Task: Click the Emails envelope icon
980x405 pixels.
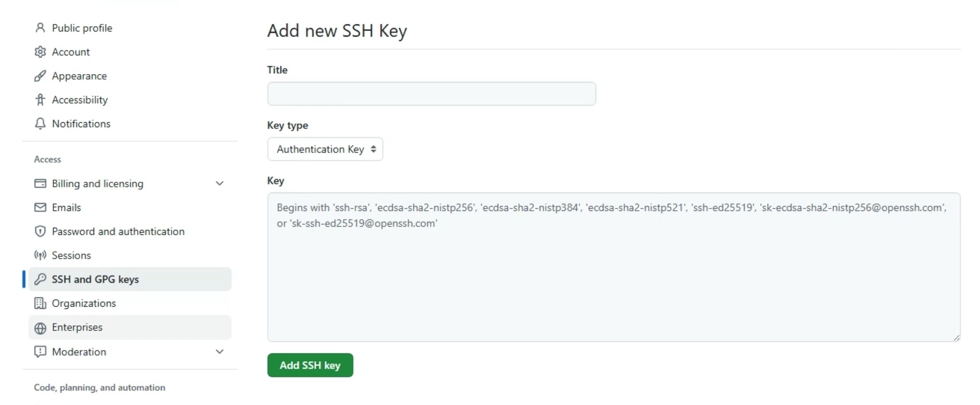Action: click(x=40, y=208)
